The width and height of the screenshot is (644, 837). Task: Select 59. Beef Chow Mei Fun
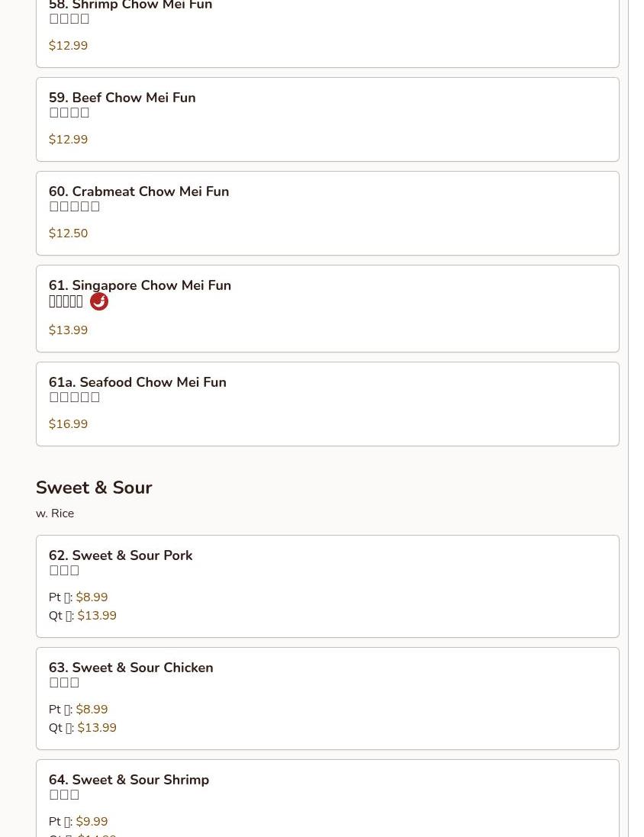[x=122, y=98]
